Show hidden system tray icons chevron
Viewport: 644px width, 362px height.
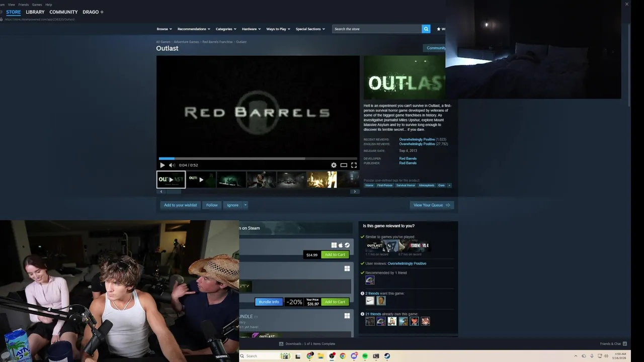[x=576, y=356]
